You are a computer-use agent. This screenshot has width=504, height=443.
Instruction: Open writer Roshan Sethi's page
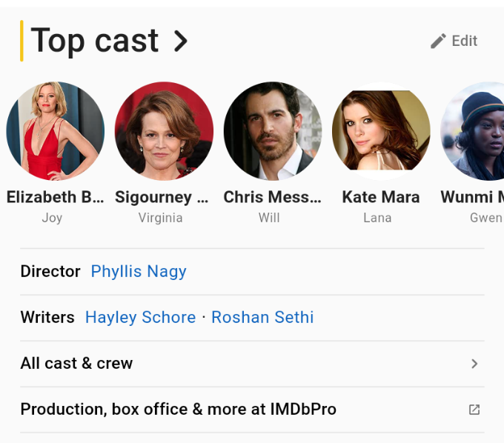(x=262, y=318)
